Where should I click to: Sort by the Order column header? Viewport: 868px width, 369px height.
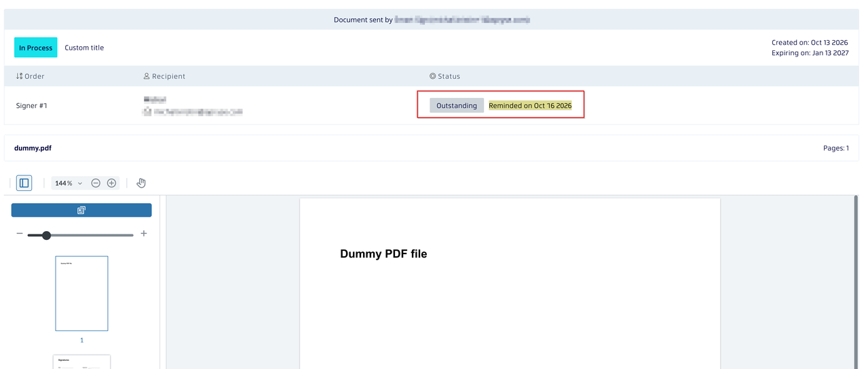(x=31, y=76)
